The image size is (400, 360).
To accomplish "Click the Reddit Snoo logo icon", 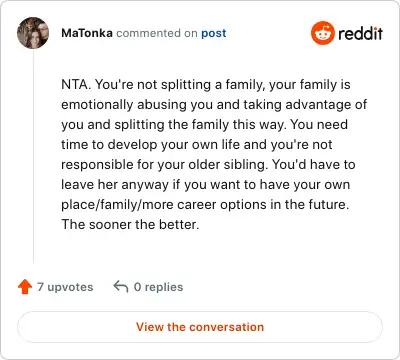I will click(322, 33).
